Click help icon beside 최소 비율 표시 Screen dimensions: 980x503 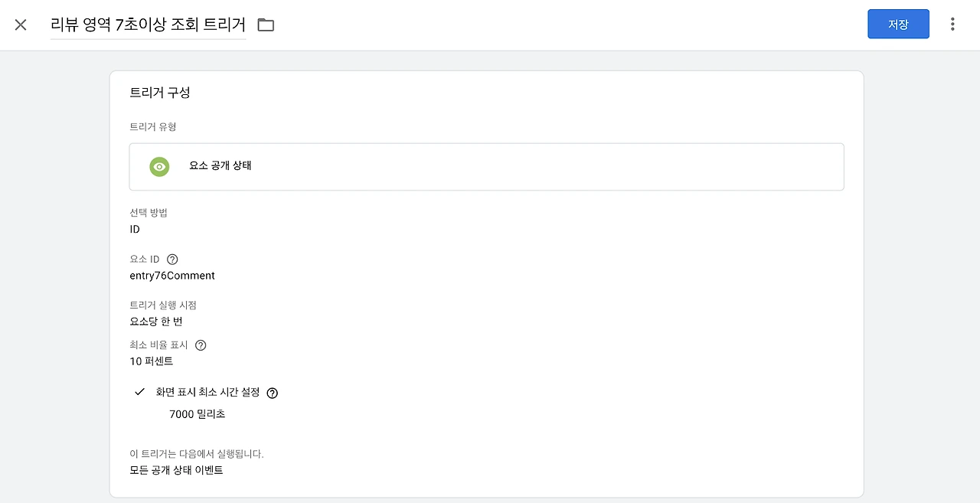click(x=201, y=345)
